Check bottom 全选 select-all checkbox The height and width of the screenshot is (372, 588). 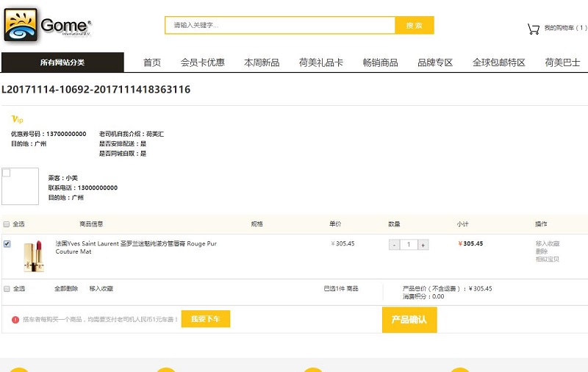[7, 289]
